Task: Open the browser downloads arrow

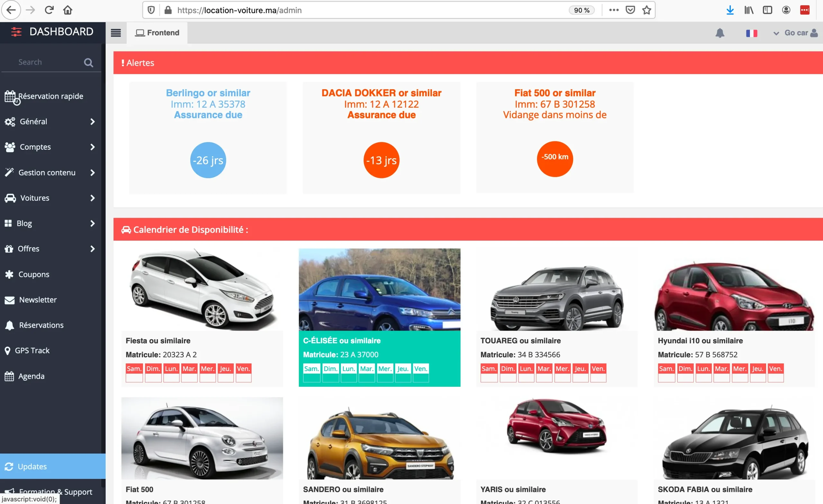Action: click(x=730, y=10)
